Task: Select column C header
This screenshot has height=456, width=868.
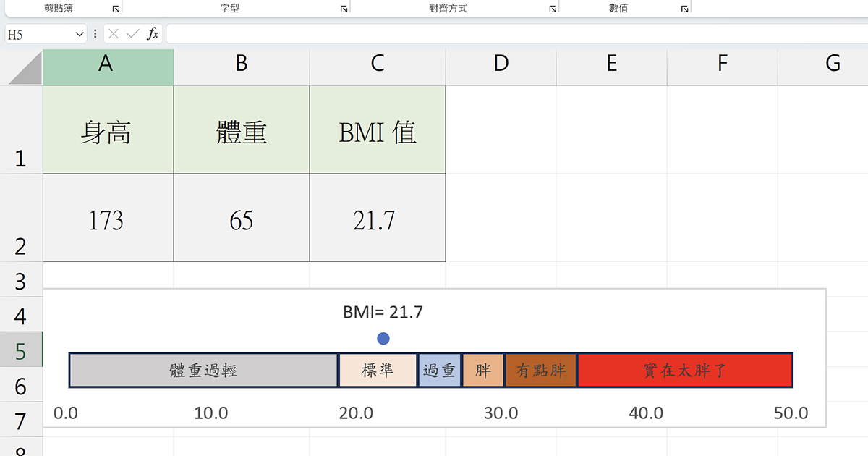Action: (377, 64)
